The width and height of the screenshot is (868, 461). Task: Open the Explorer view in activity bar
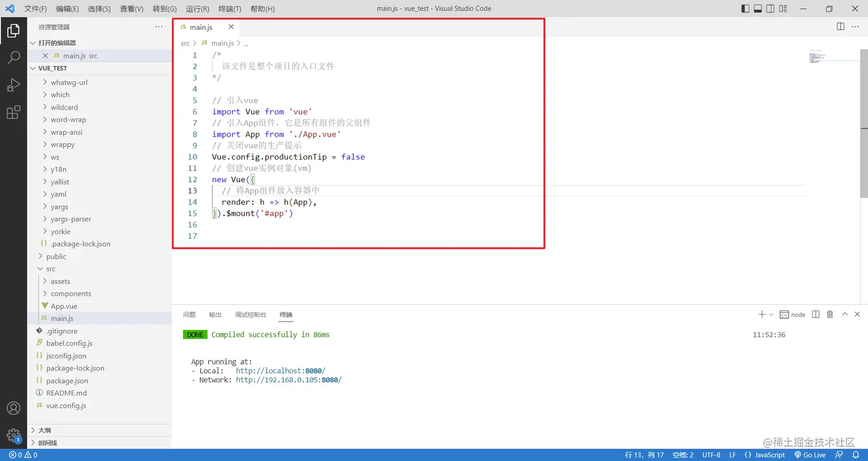pyautogui.click(x=13, y=31)
